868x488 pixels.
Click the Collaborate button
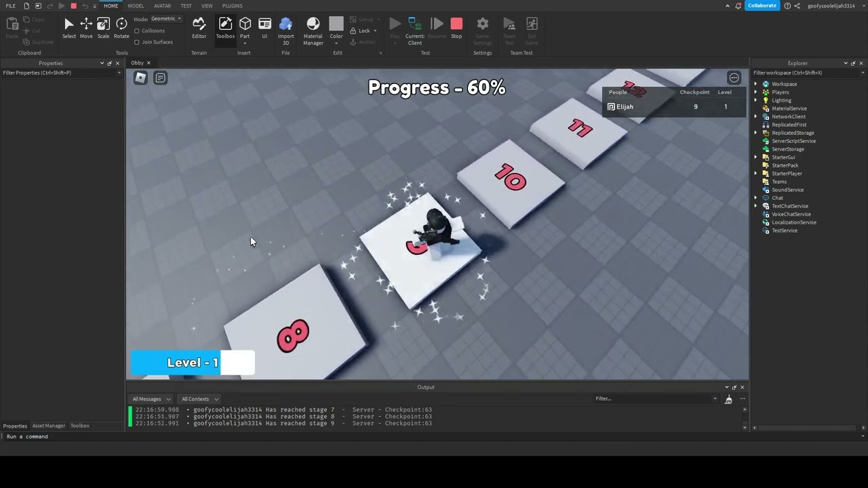[762, 5]
